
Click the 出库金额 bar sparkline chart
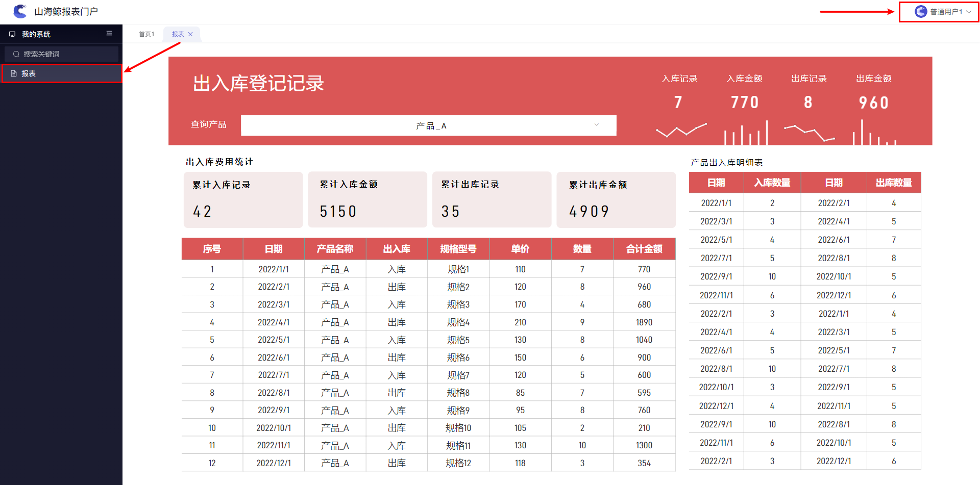pyautogui.click(x=874, y=133)
